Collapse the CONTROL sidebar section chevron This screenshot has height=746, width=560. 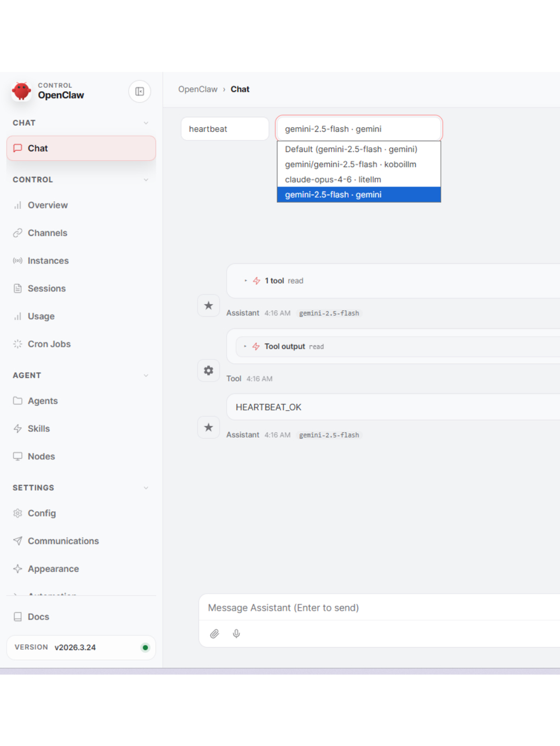pos(146,180)
